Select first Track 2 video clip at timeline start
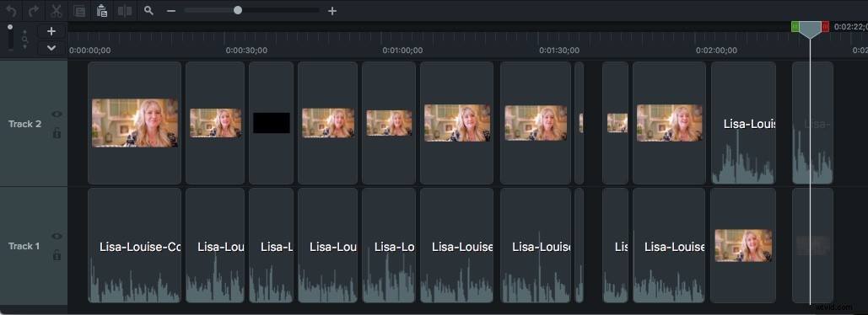 tap(134, 123)
